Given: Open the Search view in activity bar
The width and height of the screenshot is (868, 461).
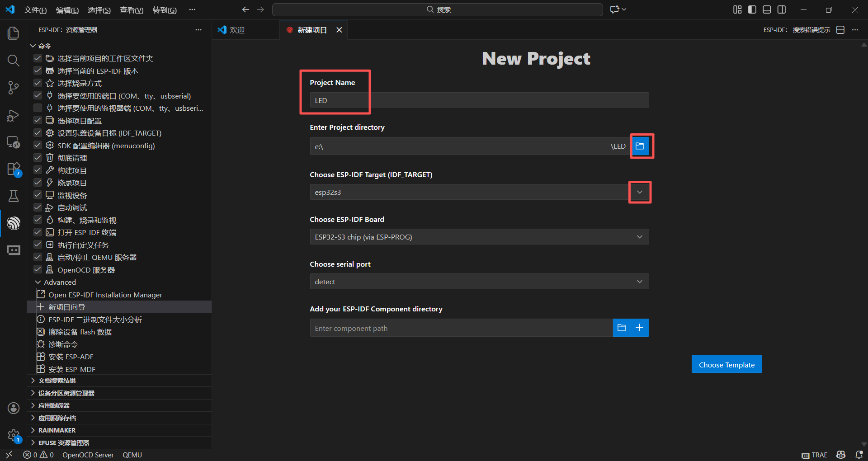Looking at the screenshot, I should pos(14,61).
